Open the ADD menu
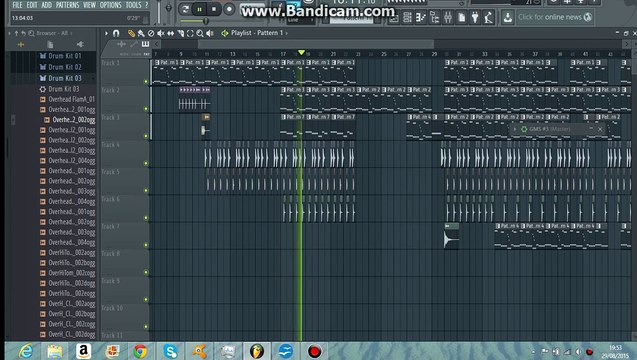Viewport: 637px width, 360px height. tap(47, 5)
